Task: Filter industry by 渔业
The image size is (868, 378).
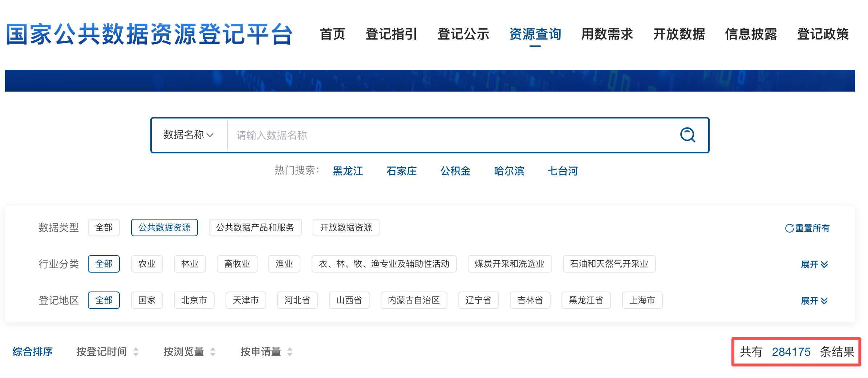Action: 284,264
